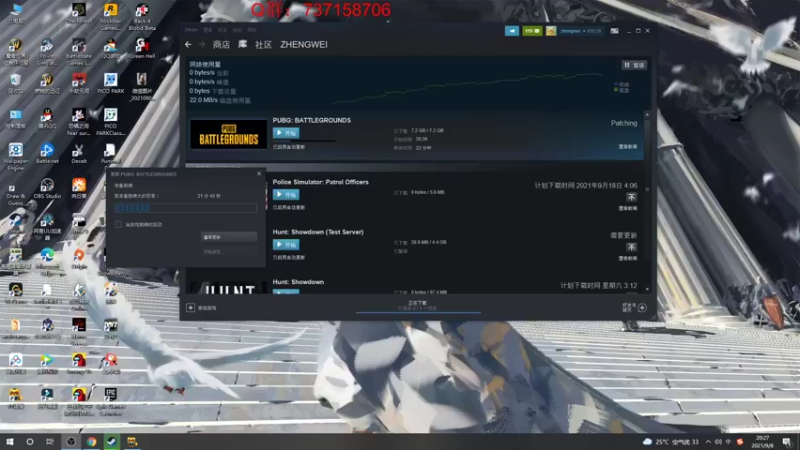Open the 社区 community tab
Viewport: 800px width, 450px height.
[x=263, y=45]
